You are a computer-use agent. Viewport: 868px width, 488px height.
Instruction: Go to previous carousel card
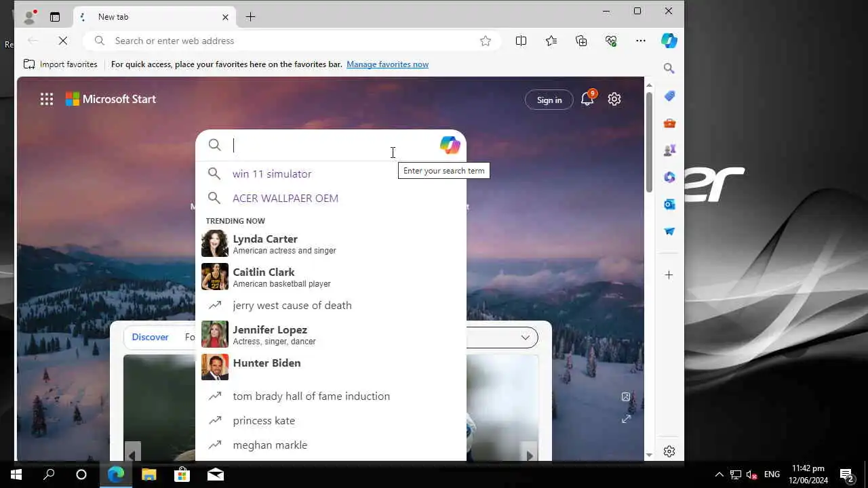(x=132, y=455)
